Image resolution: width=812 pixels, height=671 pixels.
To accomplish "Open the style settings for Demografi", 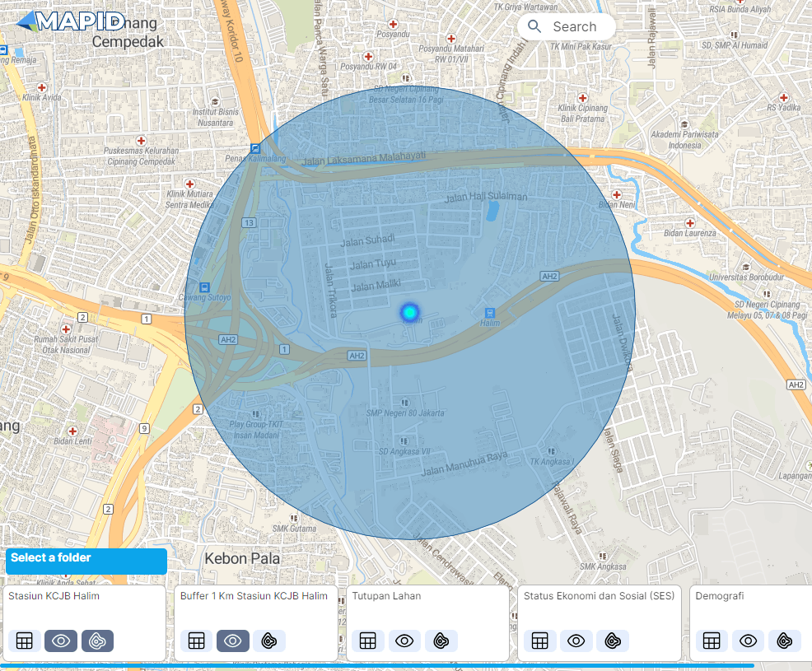I will (x=785, y=641).
